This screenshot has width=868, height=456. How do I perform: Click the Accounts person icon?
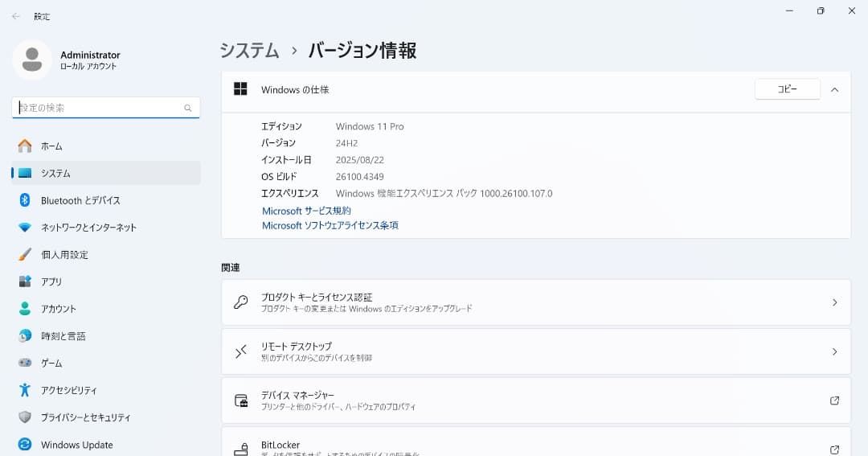24,309
